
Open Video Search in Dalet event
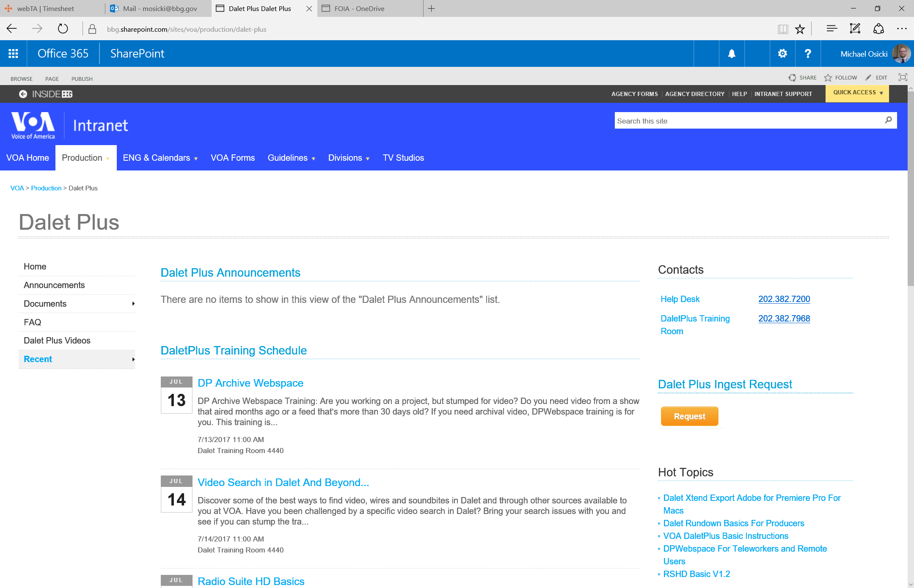(284, 482)
